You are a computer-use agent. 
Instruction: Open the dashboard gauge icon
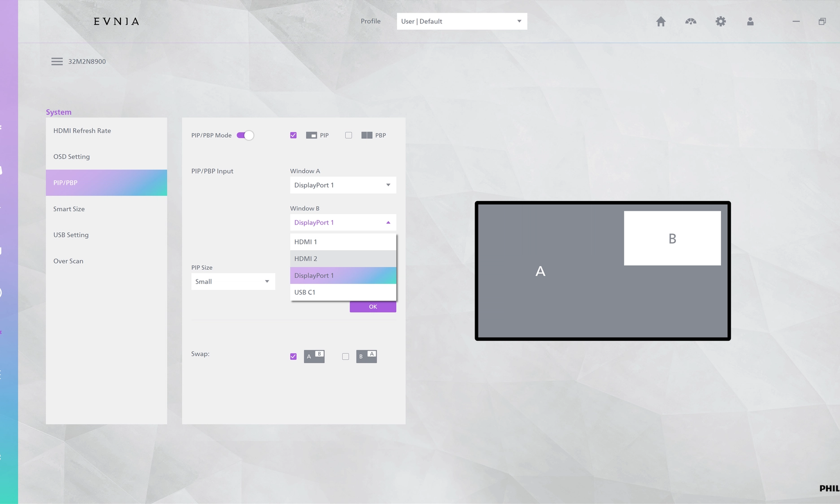click(x=691, y=21)
